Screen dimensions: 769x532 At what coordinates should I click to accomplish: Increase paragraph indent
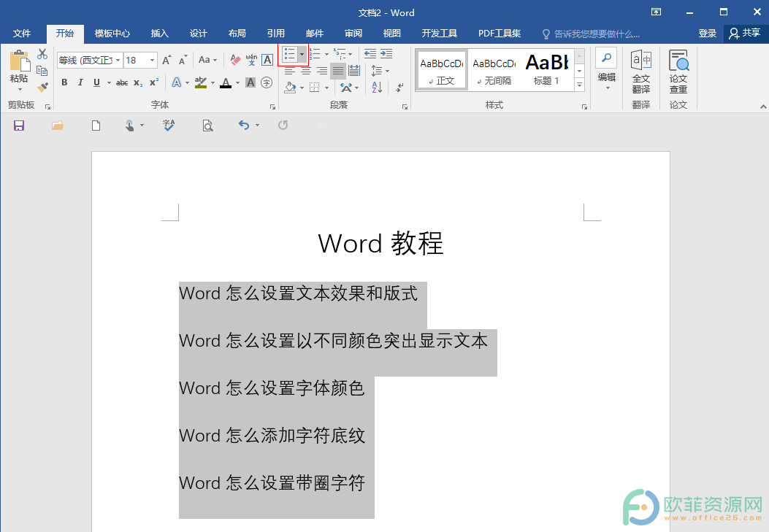click(386, 54)
